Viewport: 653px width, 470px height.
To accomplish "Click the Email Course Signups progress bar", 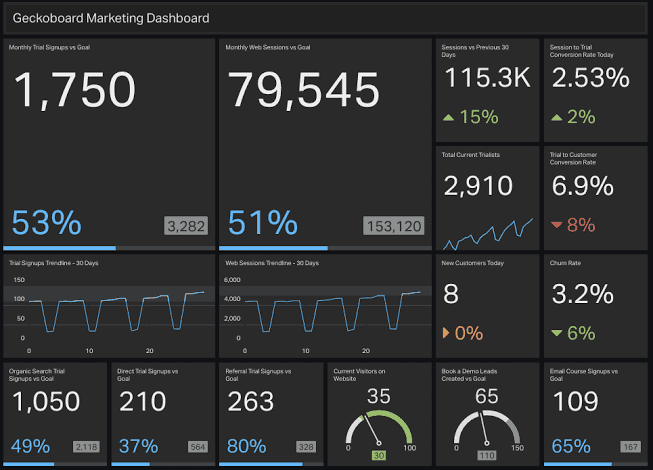I will (x=596, y=464).
